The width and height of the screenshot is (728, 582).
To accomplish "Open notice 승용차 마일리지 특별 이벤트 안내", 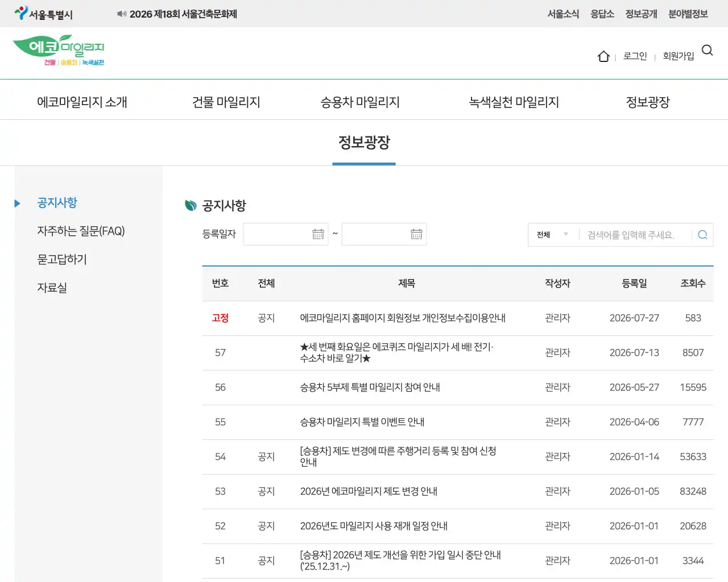I will pos(362,422).
